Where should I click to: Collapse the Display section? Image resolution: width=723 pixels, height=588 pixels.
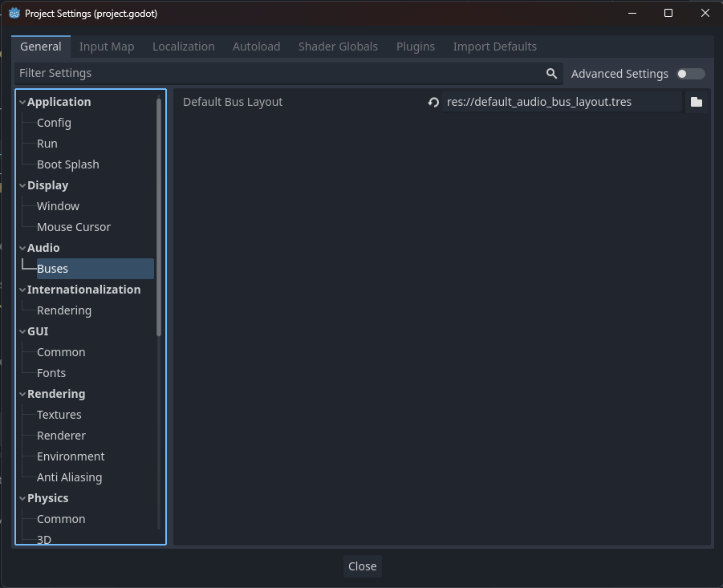coord(22,185)
